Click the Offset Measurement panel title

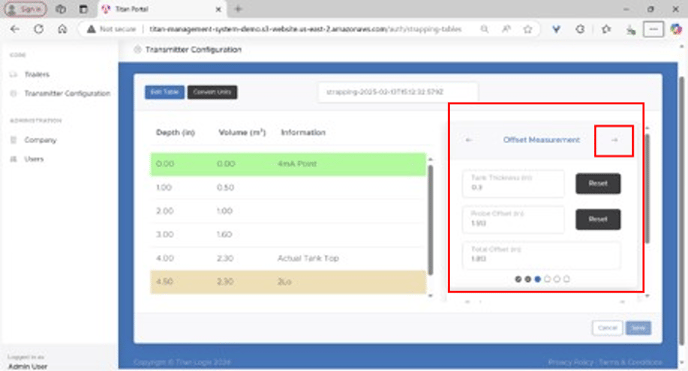click(x=541, y=140)
